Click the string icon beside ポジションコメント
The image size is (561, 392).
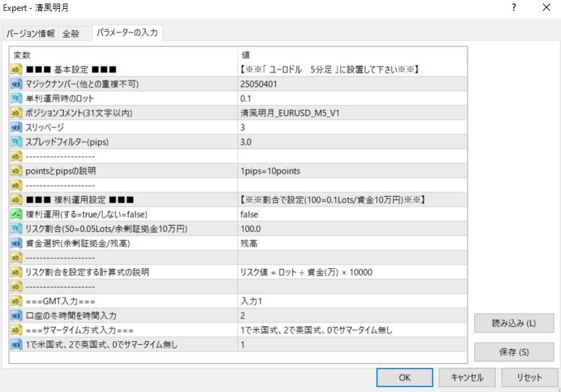point(16,113)
